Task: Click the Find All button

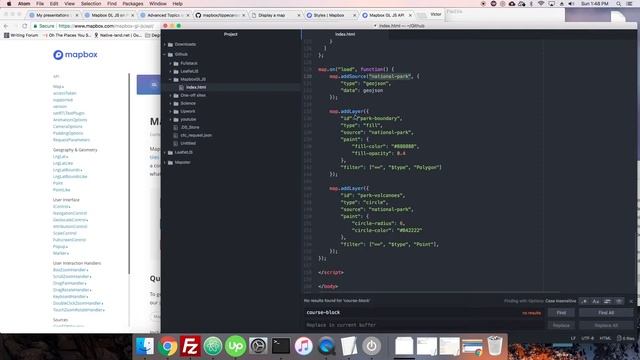Action: click(x=606, y=313)
